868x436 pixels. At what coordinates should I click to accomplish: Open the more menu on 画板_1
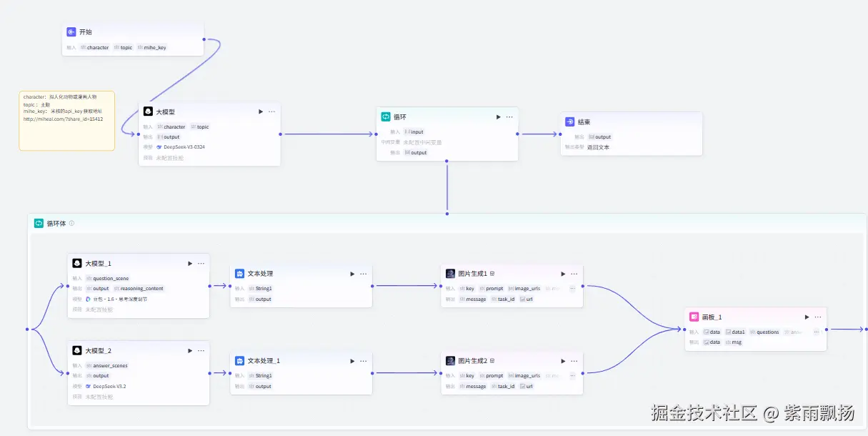click(x=817, y=317)
